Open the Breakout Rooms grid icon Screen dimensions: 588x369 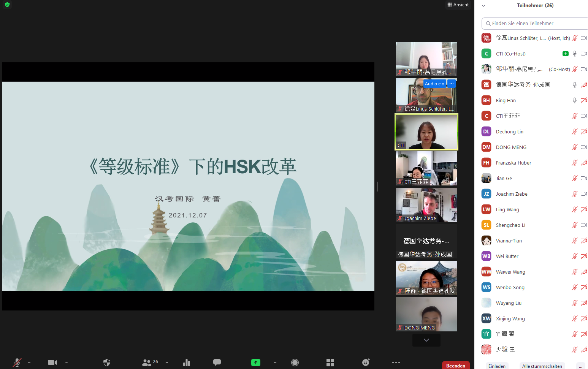tap(330, 363)
